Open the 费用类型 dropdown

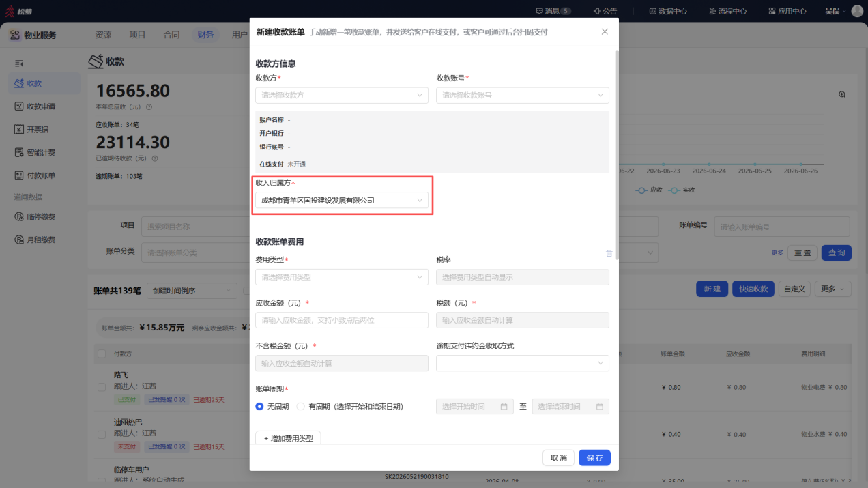(x=342, y=277)
